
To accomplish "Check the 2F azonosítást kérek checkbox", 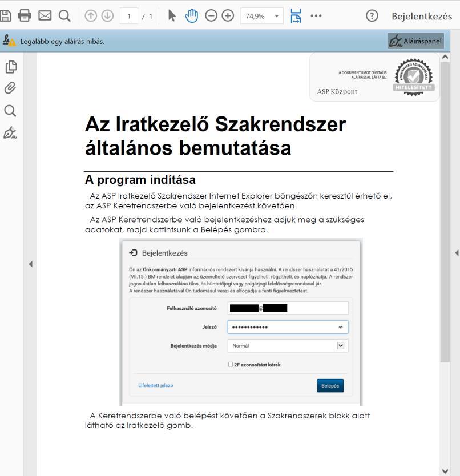I will click(231, 364).
